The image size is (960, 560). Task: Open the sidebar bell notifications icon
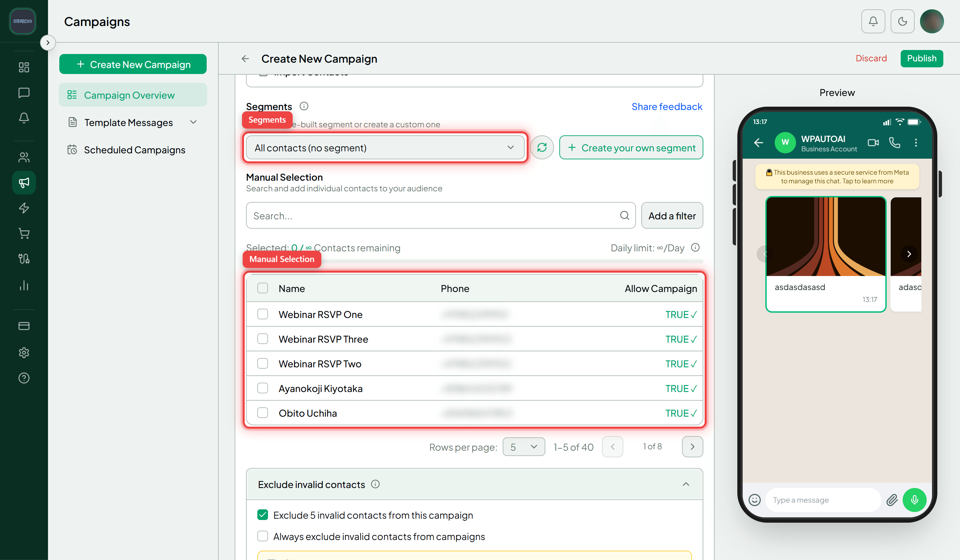pyautogui.click(x=24, y=118)
